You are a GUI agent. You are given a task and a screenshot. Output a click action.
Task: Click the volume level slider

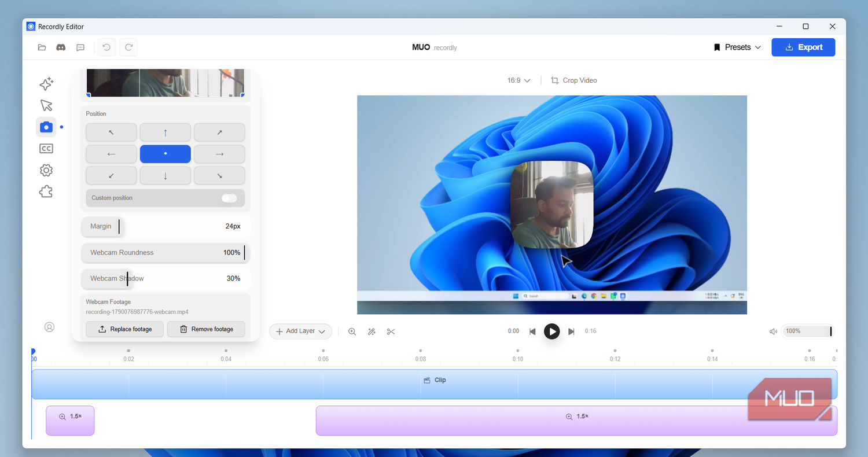pyautogui.click(x=808, y=331)
